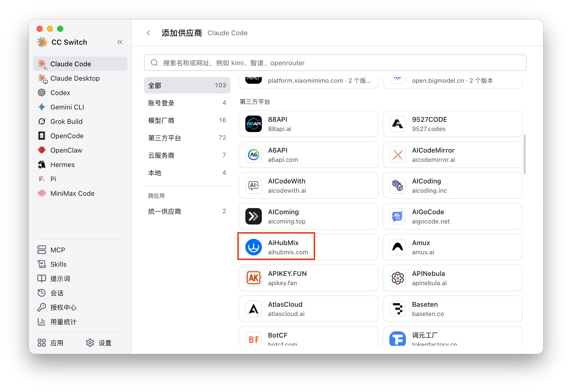The height and width of the screenshot is (392, 572).
Task: Filter by 云服务商 category
Action: [187, 155]
